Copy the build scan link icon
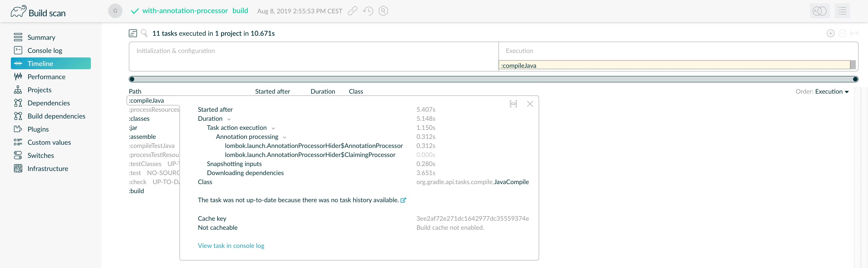The image size is (868, 268). point(352,11)
